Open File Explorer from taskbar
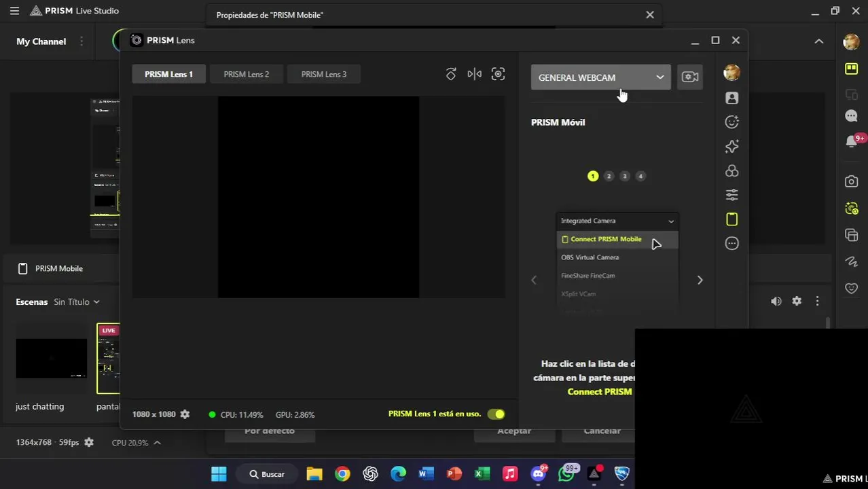 tap(314, 474)
